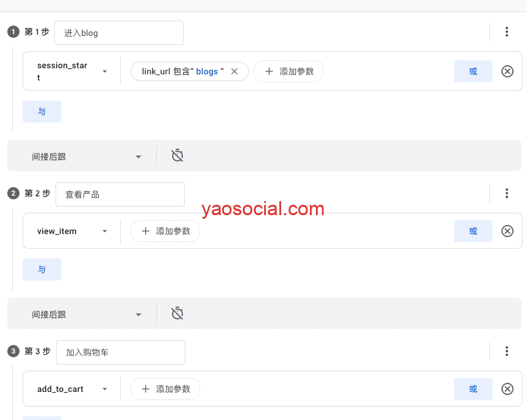Expand the view_item event dropdown
Screen dimensions: 527x420
[x=104, y=231]
